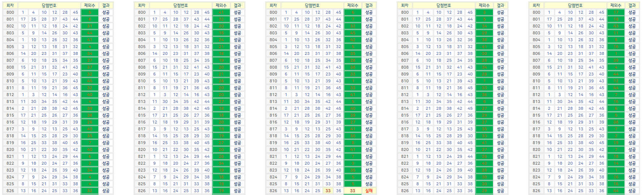The height and width of the screenshot is (195, 644).
Task: Select yellow-highlighted 33 winning number in round 826
Action: tap(328, 191)
